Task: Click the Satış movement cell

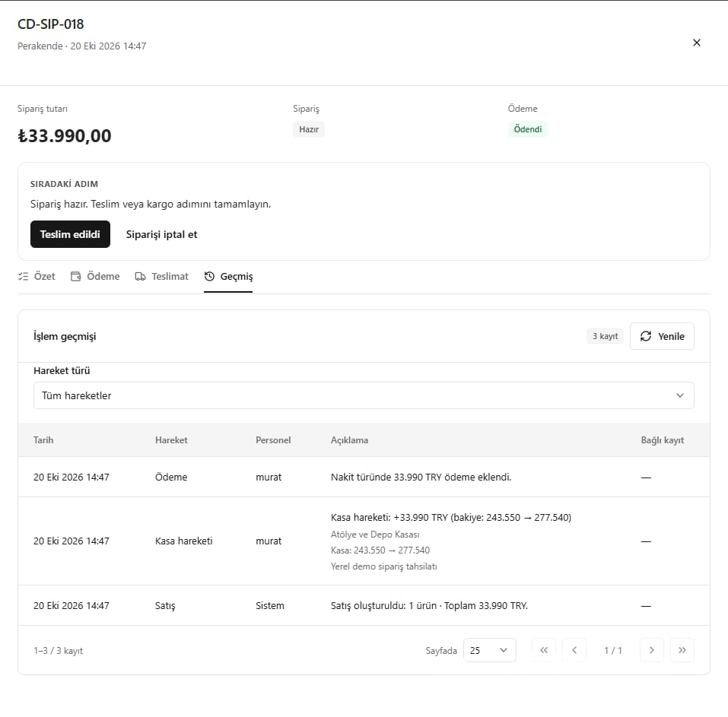Action: tap(165, 606)
